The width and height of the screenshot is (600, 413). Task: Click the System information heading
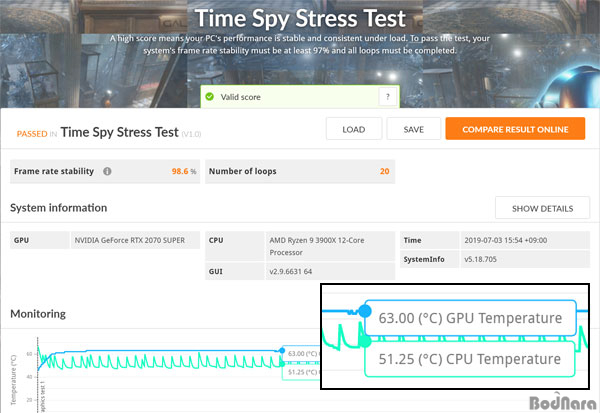[59, 208]
